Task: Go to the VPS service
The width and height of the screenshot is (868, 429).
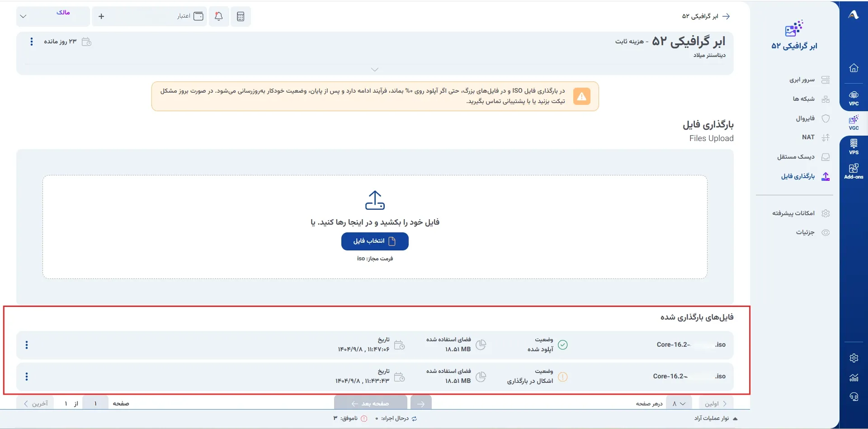Action: point(854,147)
